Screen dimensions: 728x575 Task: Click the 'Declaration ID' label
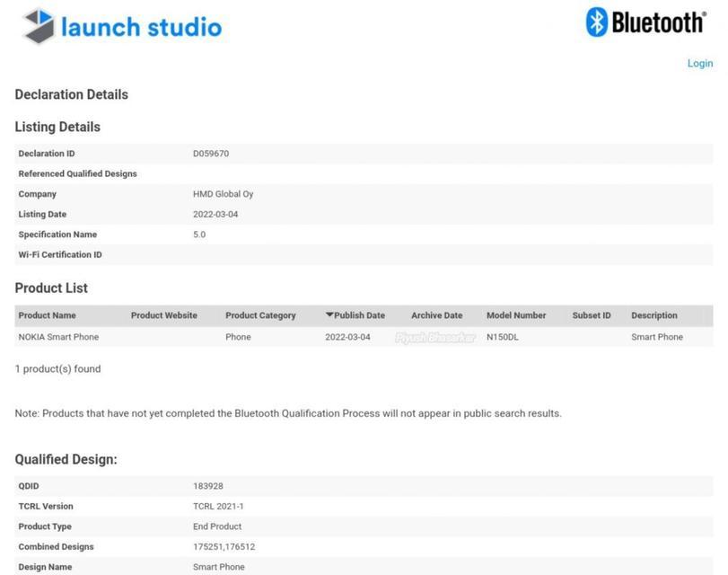tap(47, 154)
